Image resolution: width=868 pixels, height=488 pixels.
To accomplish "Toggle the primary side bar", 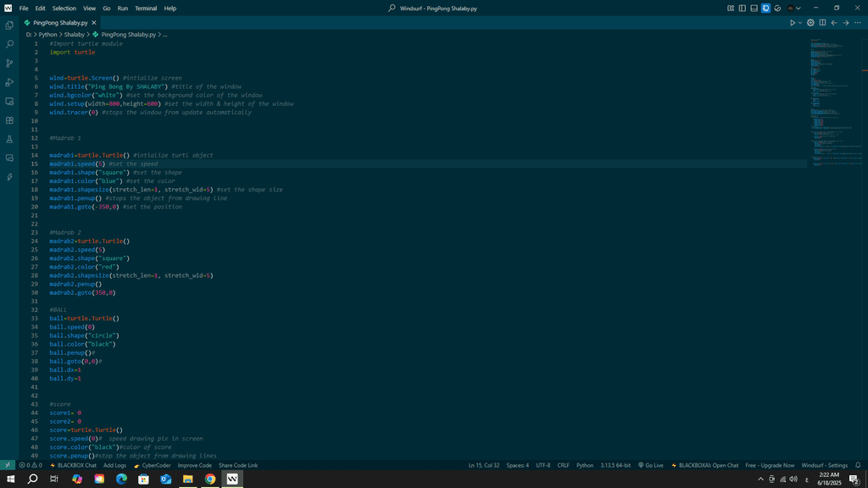I will 743,8.
